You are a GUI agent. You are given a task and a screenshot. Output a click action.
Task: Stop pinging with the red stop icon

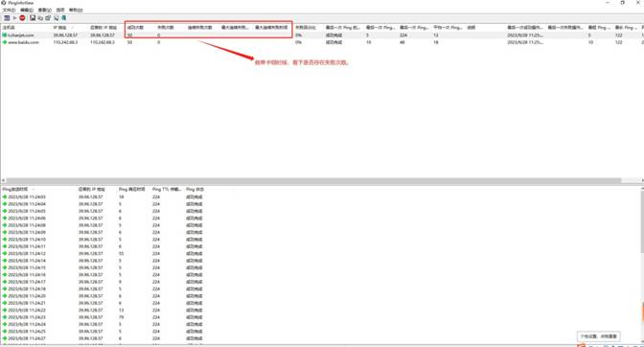[x=22, y=18]
